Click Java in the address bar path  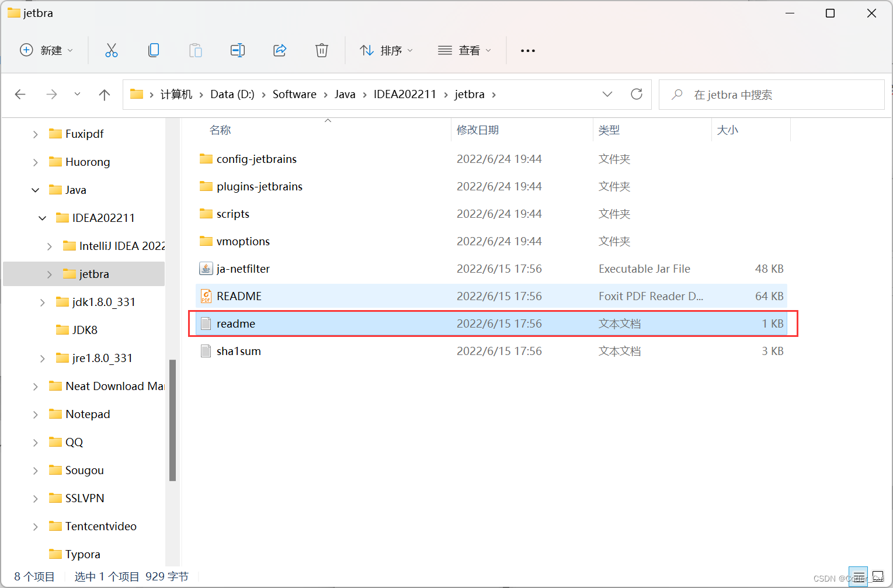point(345,95)
